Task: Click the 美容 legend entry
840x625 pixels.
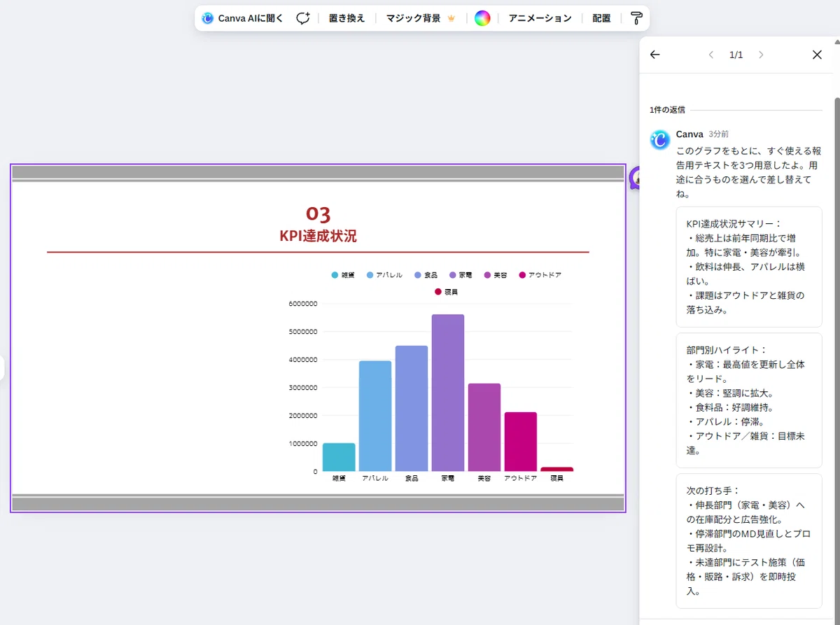Action: tap(496, 275)
